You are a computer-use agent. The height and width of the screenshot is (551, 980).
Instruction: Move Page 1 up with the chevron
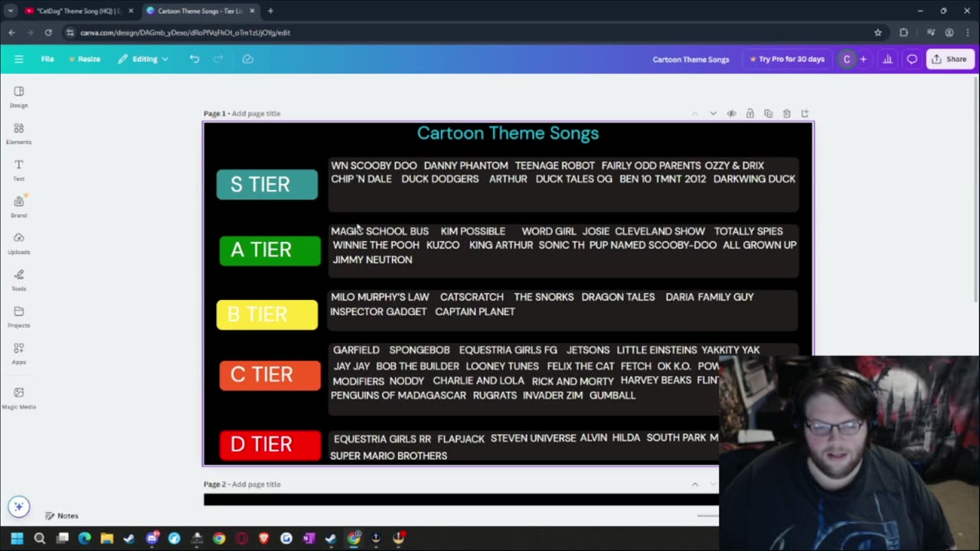694,113
